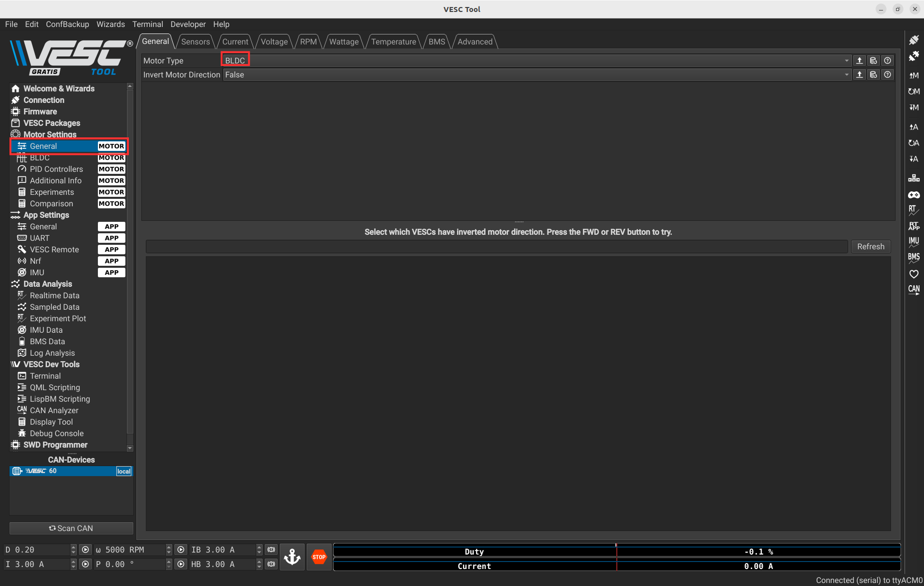Switch to the Sensors tab

195,41
